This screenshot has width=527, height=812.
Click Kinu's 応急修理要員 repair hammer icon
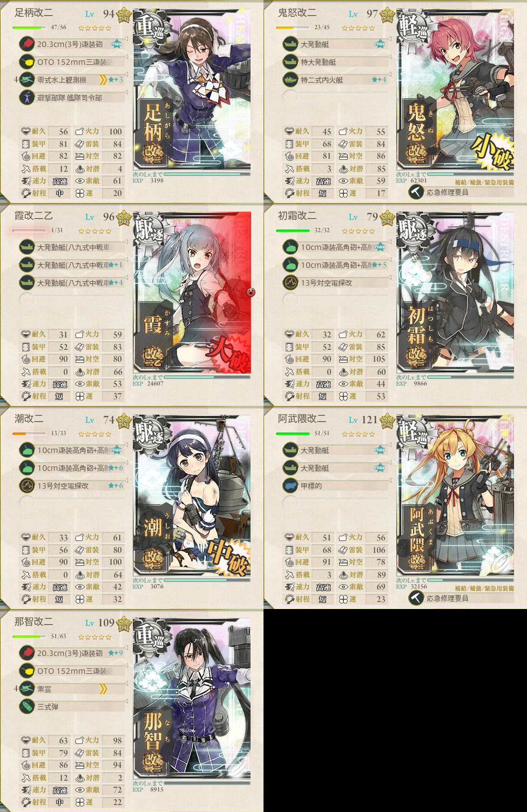coord(416,192)
